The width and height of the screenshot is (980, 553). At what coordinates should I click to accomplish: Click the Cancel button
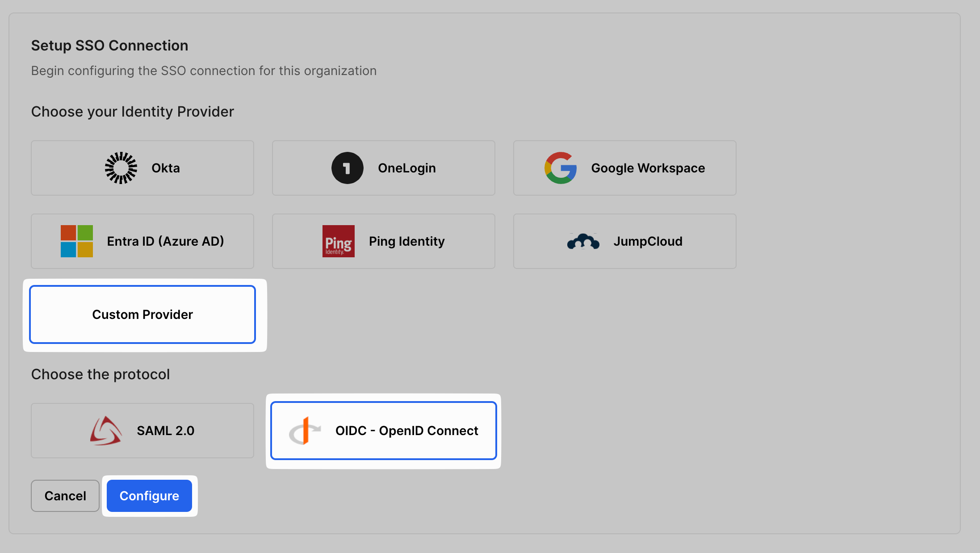tap(65, 496)
